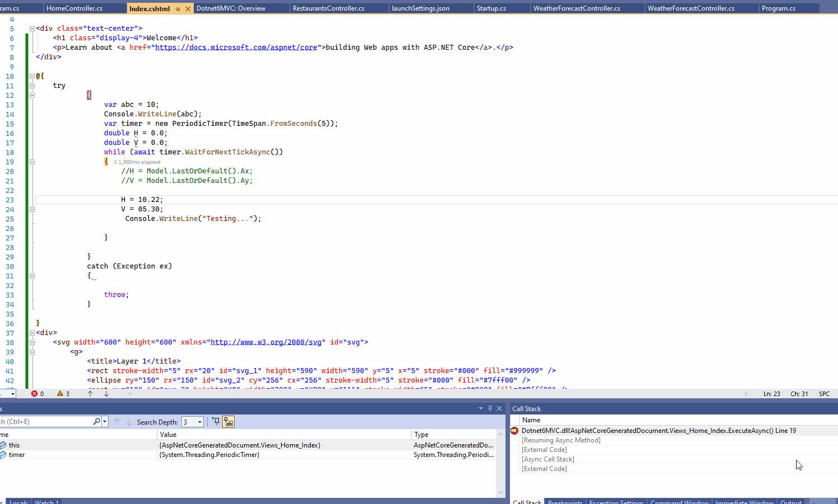Switch to the HomeController.cs tab

tap(74, 8)
